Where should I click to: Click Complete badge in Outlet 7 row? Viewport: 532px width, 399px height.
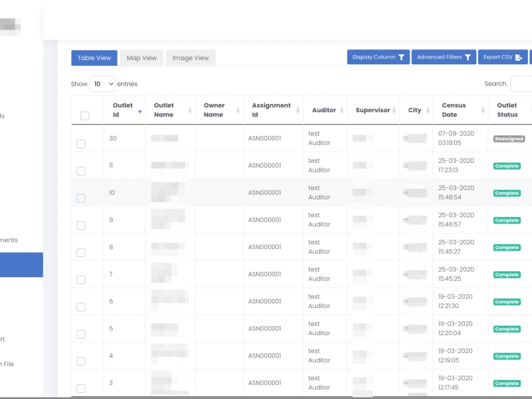coord(507,275)
